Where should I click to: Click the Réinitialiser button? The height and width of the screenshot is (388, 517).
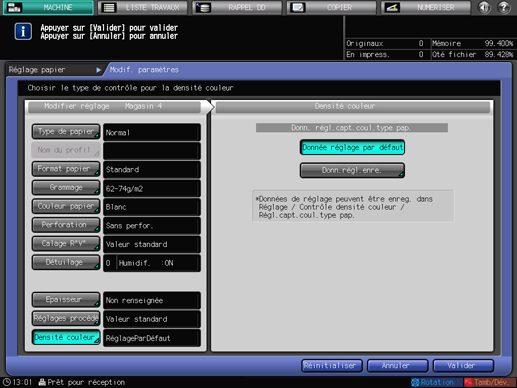[x=332, y=366]
